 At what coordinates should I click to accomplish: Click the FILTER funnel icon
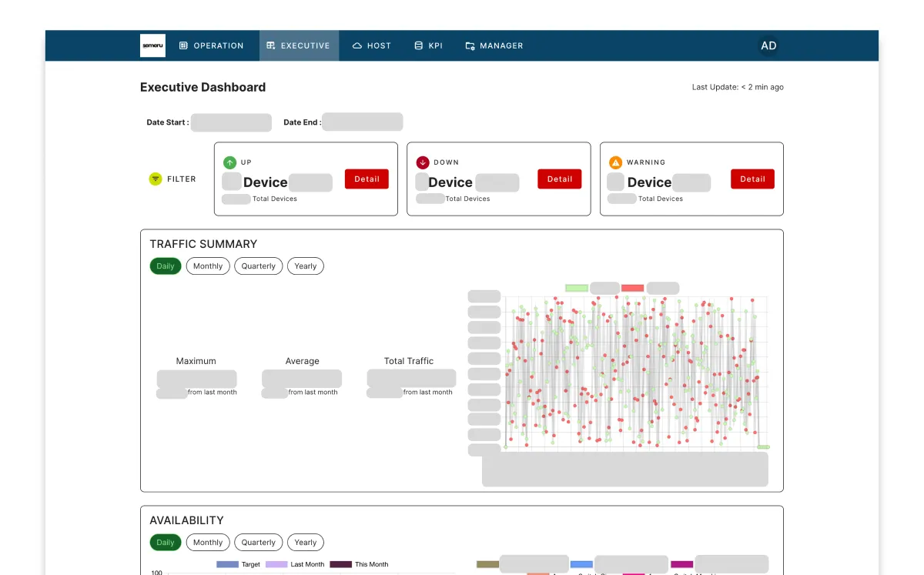click(154, 179)
